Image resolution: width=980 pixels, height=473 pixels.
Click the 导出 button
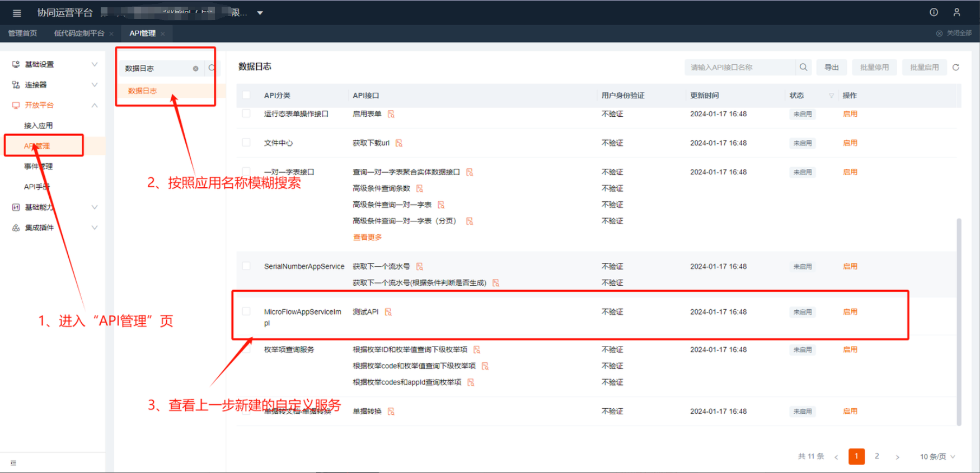click(831, 67)
